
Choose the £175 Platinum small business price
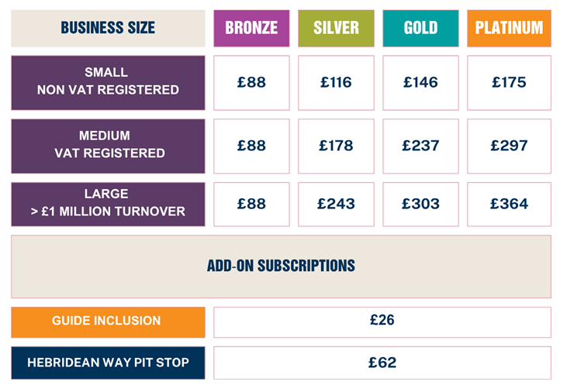click(x=509, y=82)
